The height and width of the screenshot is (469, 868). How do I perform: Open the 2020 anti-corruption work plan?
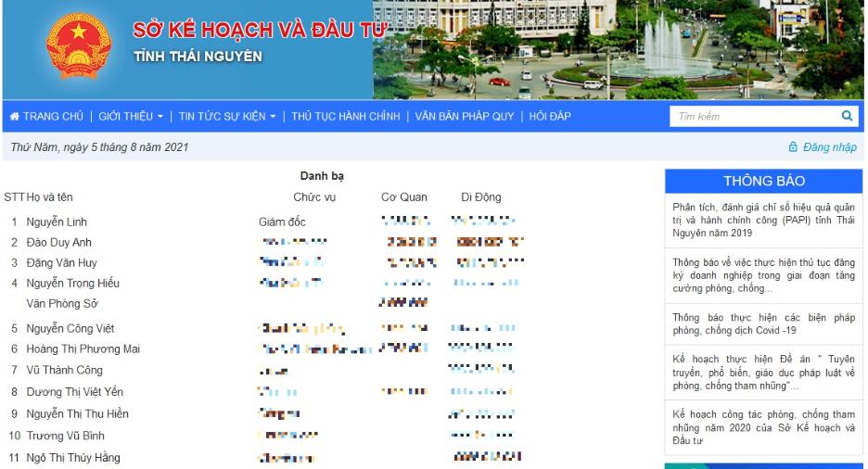[x=763, y=427]
